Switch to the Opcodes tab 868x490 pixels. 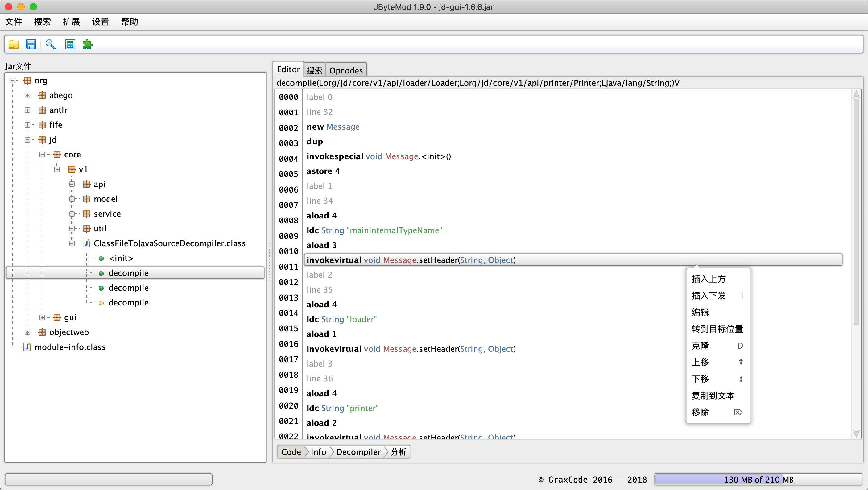(346, 70)
